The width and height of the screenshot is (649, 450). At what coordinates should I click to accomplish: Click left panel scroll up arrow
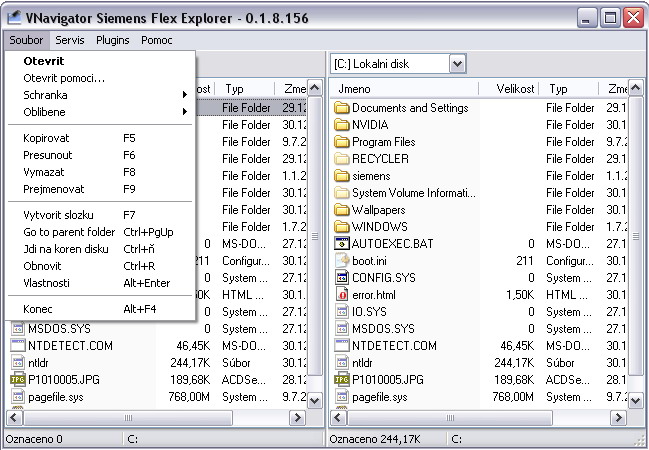tap(315, 88)
